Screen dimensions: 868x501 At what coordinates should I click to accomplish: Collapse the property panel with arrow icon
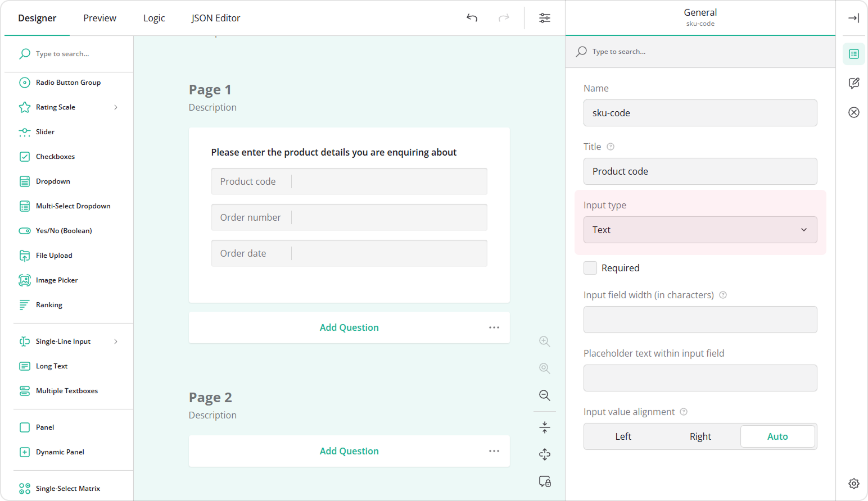tap(853, 18)
